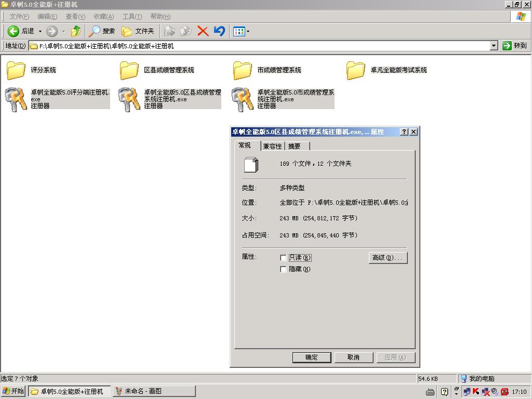This screenshot has height=399, width=532.
Task: Click the red Delete X toolbar icon
Action: 203,31
